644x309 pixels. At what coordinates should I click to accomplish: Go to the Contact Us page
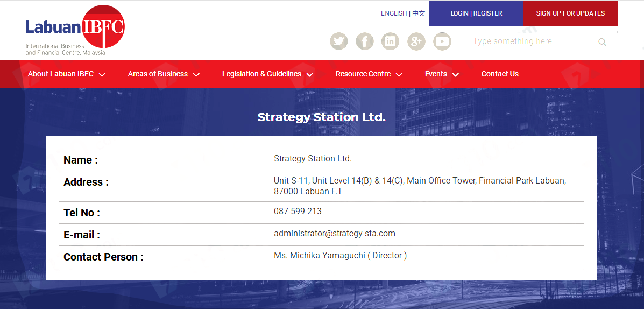tap(500, 74)
